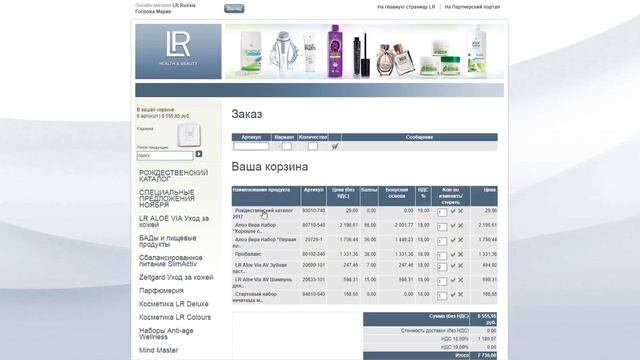Click the Итого total row label
Viewport: 640px width, 360px height.
tap(462, 356)
